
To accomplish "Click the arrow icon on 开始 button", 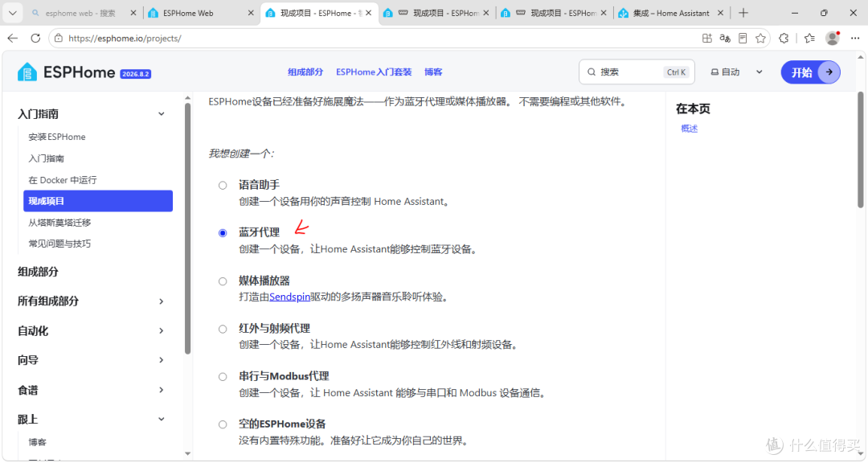I will pyautogui.click(x=829, y=72).
